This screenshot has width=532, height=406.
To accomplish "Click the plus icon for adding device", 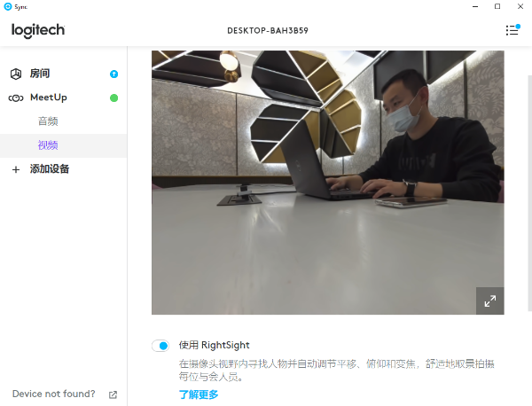I will (x=16, y=169).
